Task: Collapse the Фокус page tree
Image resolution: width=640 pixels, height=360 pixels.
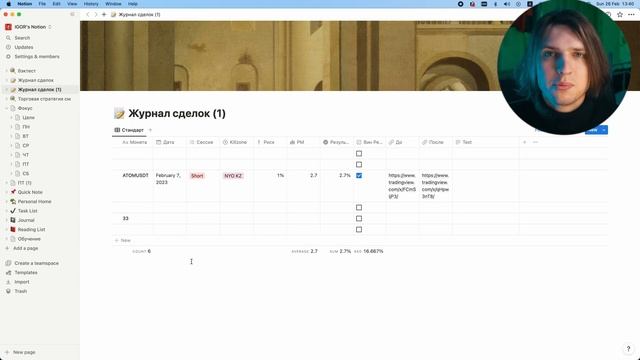Action: point(7,108)
